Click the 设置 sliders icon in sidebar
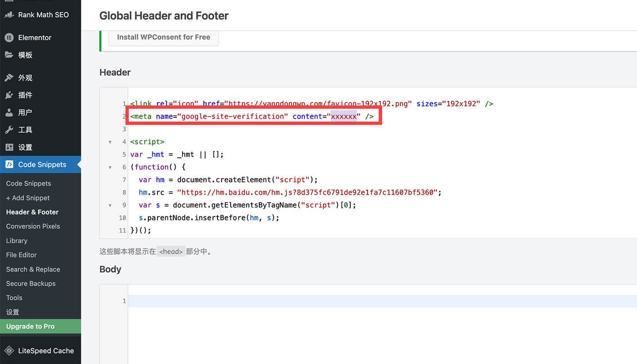The width and height of the screenshot is (637, 364). [9, 147]
